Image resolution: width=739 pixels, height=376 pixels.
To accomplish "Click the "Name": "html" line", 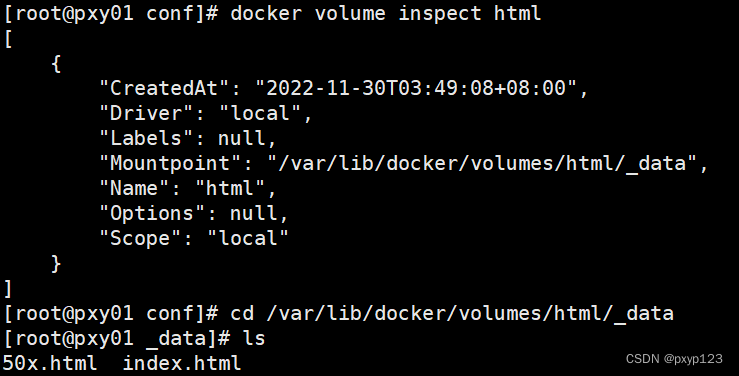I will 188,188.
